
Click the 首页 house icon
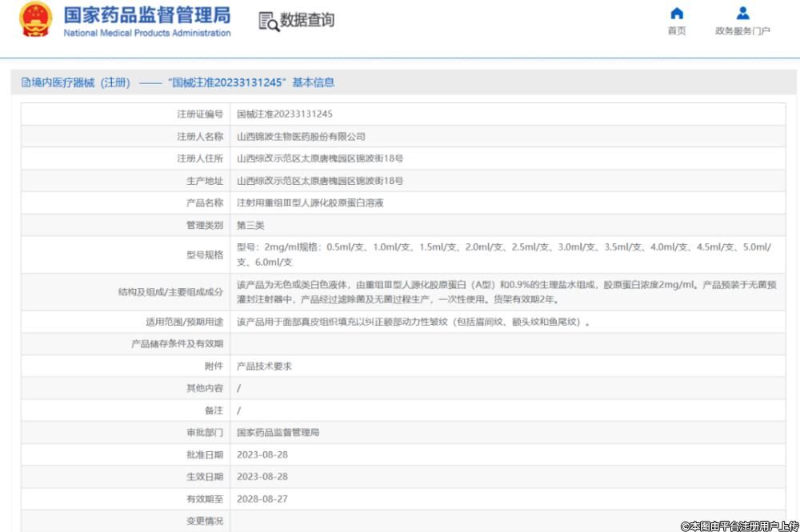pyautogui.click(x=677, y=14)
